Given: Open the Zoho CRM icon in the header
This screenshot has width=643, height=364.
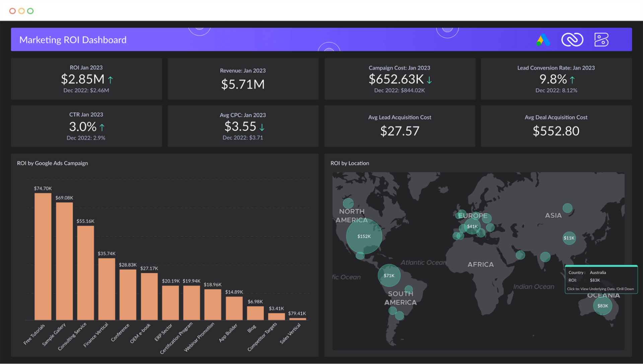Looking at the screenshot, I should (x=572, y=40).
